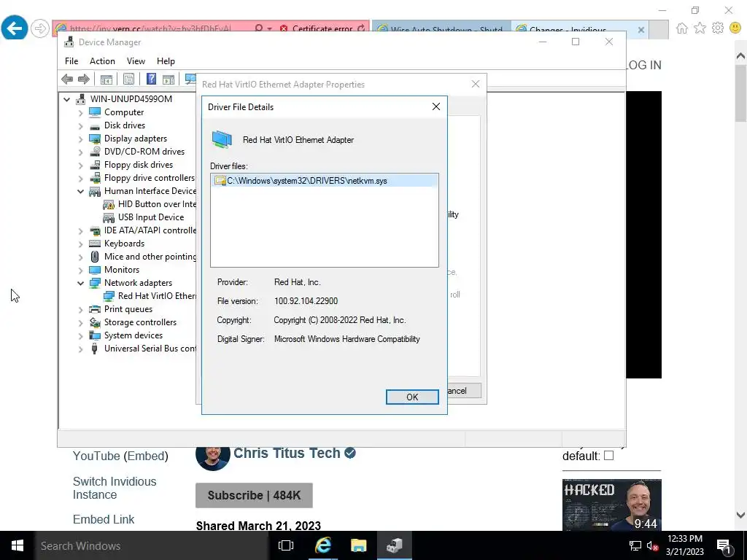Select the USB Input Device icon
The height and width of the screenshot is (560, 747).
pyautogui.click(x=109, y=217)
